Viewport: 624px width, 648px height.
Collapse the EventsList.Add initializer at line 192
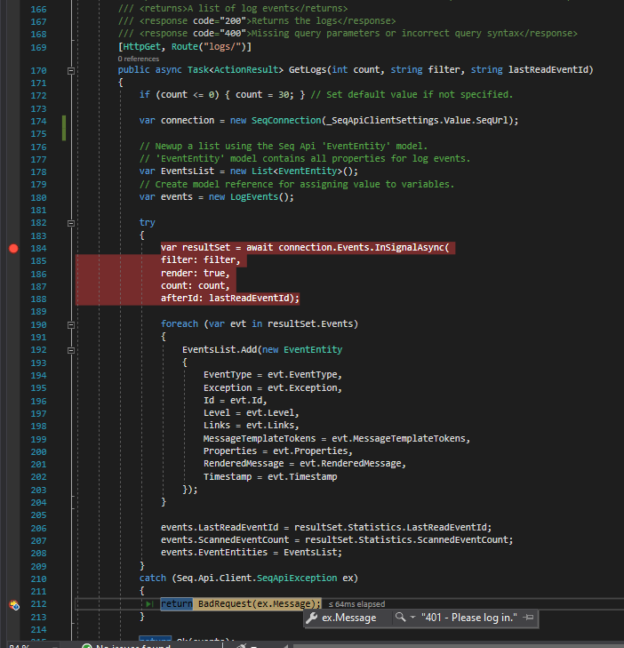(71, 350)
